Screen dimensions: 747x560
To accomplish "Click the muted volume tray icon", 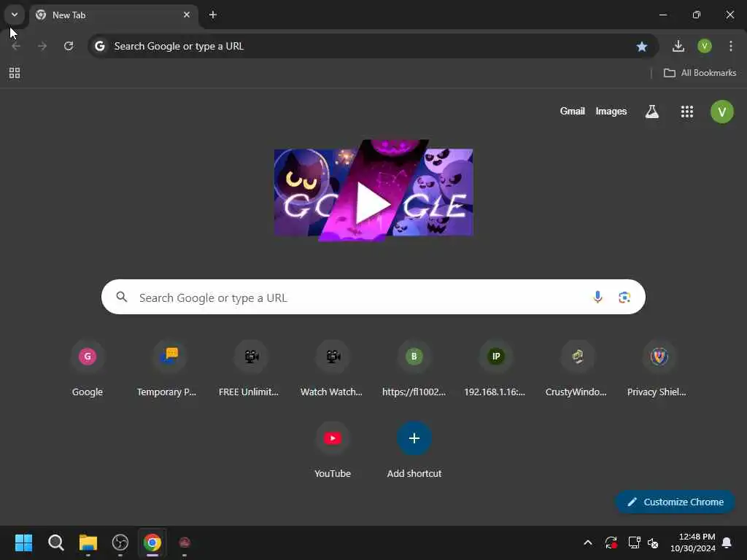I will (x=653, y=542).
